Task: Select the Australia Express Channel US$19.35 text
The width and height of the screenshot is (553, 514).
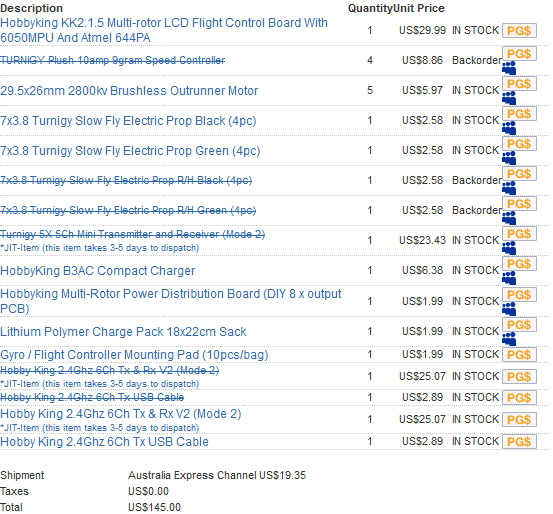Action: tap(217, 475)
